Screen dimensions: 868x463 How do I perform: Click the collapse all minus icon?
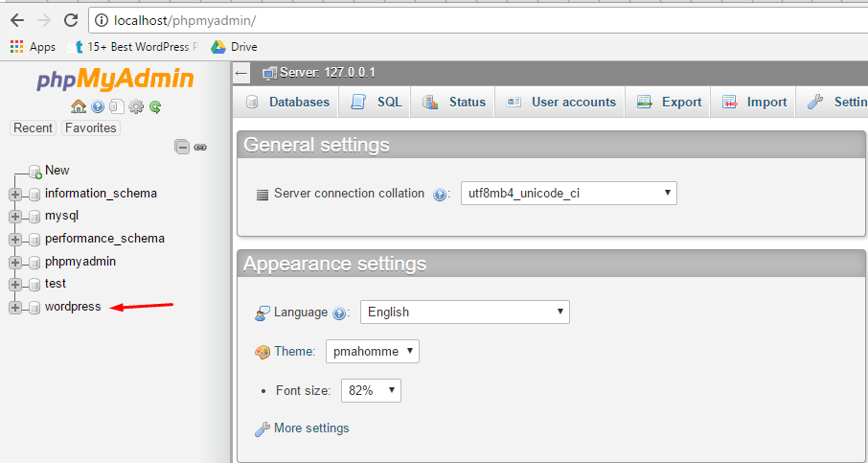[182, 147]
